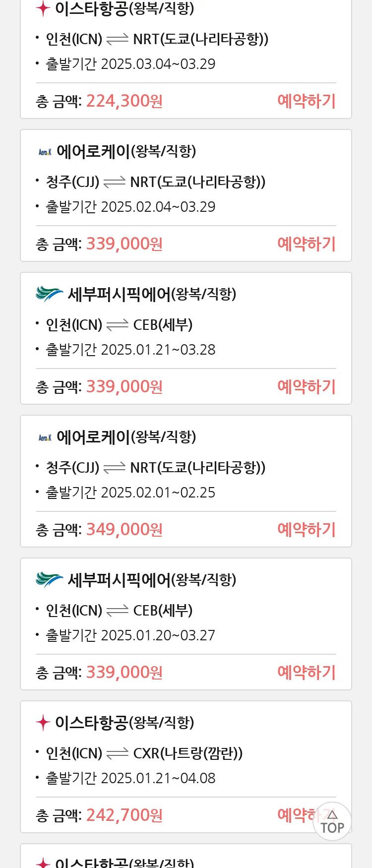Screen dimensions: 372x868
Task: Tap Cebu Pacific bird logo on 01.21 card
Action: 50,294
